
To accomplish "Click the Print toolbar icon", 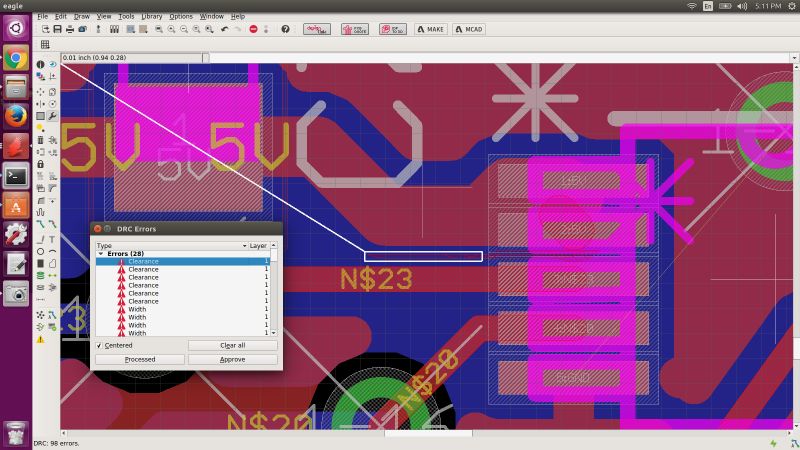I will click(x=70, y=29).
